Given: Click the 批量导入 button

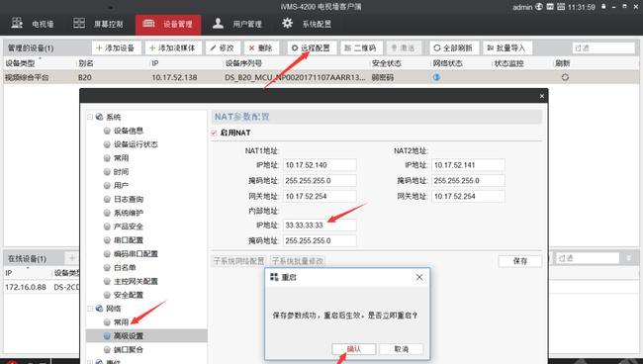Looking at the screenshot, I should [506, 47].
